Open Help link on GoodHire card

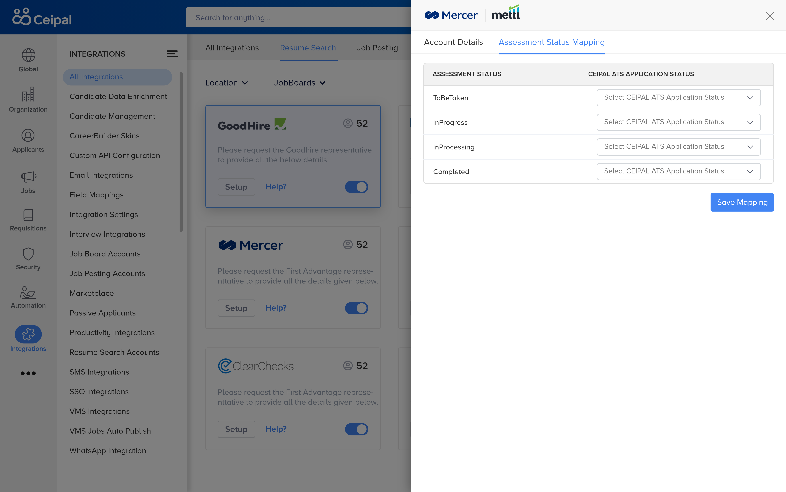tap(276, 187)
